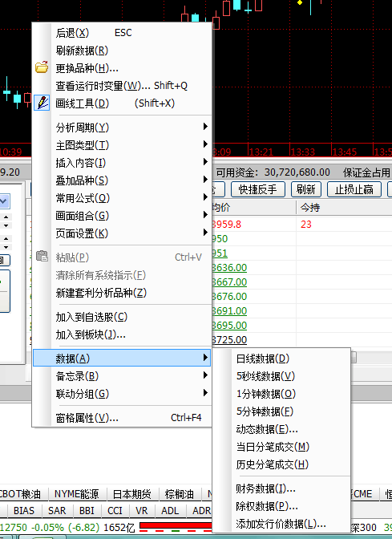392x539 pixels.
Task: Click the underlined 3676.00 price
Action: (229, 296)
